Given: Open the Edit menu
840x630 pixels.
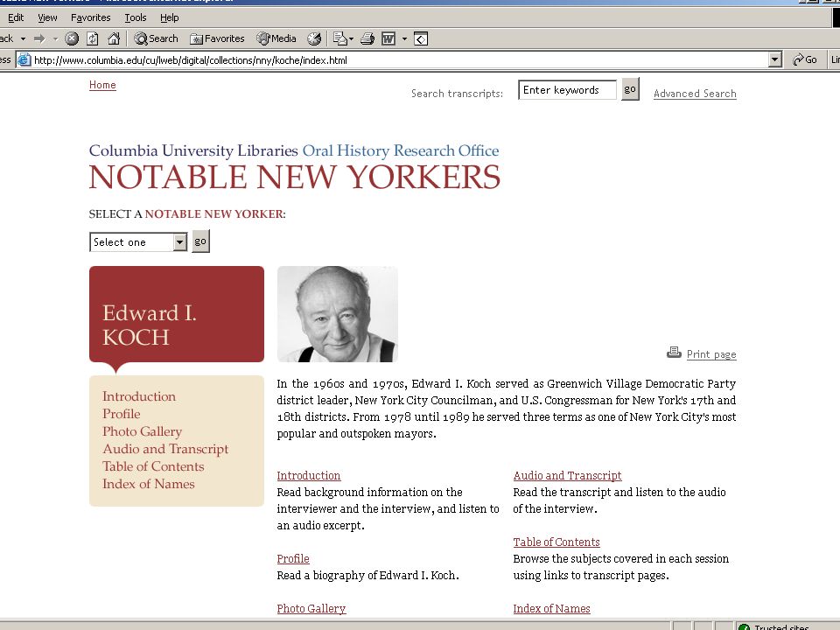Looking at the screenshot, I should tap(16, 17).
